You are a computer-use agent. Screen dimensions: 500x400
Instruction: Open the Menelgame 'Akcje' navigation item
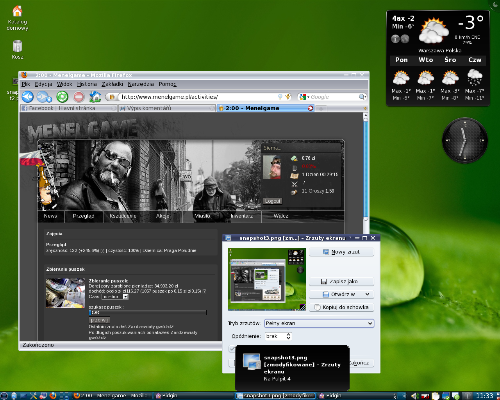click(162, 216)
